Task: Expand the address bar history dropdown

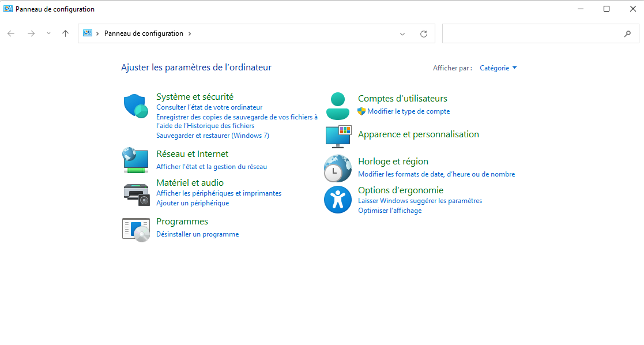Action: (x=402, y=33)
